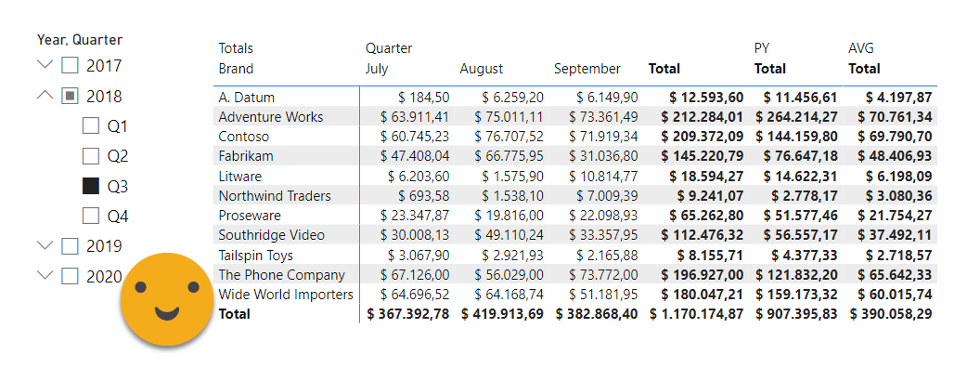980x368 pixels.
Task: Click the yellow smiley face icon
Action: pos(167,299)
